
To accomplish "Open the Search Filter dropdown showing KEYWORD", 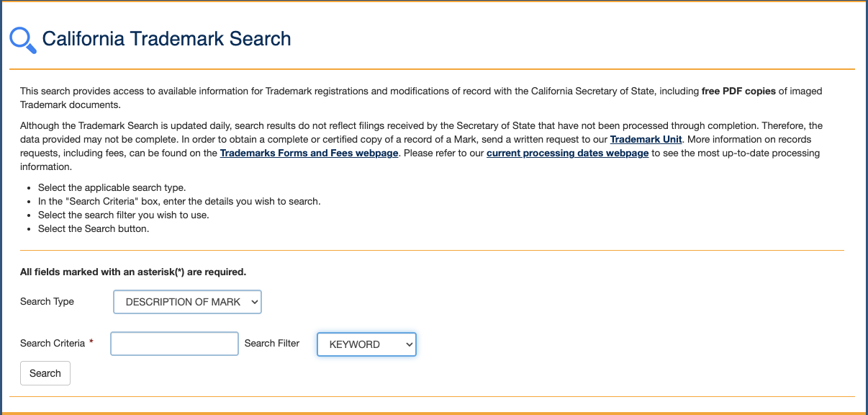I will pyautogui.click(x=366, y=344).
